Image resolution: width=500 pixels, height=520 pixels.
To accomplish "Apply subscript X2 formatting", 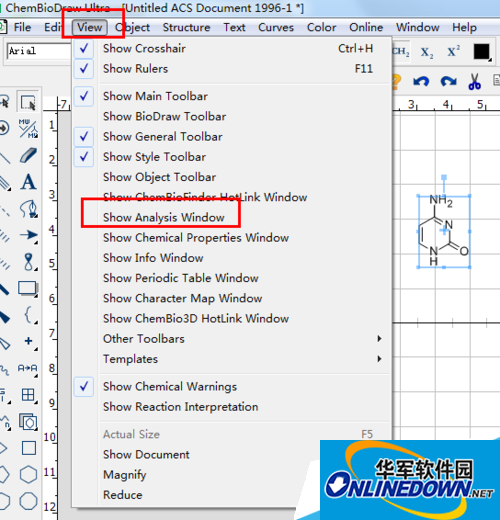I will click(x=427, y=52).
